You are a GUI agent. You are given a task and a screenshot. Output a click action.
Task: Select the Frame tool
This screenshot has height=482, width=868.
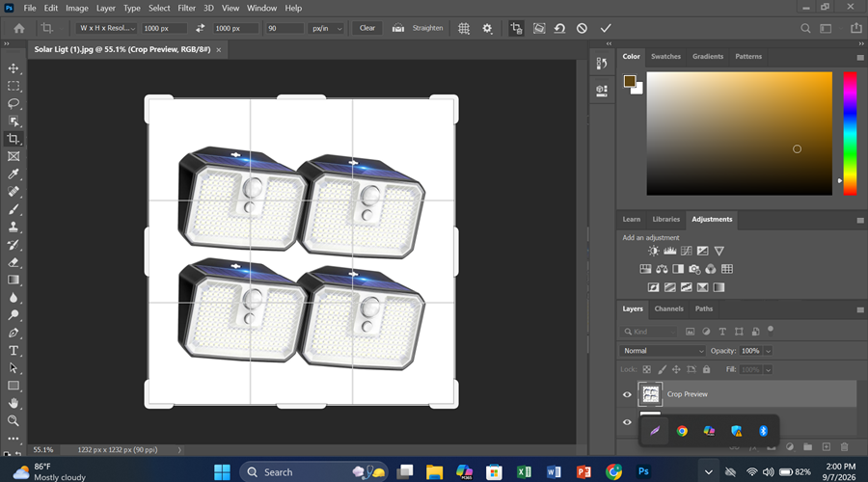[x=14, y=156]
